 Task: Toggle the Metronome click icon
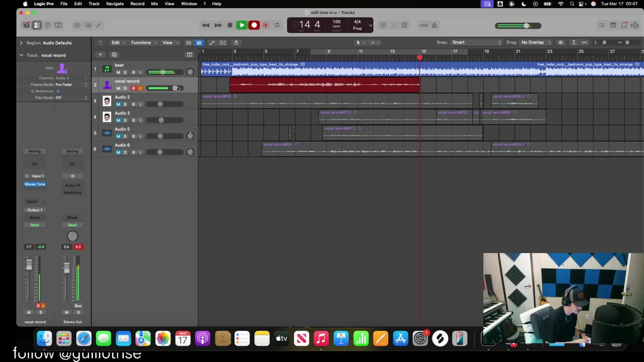coord(435,25)
